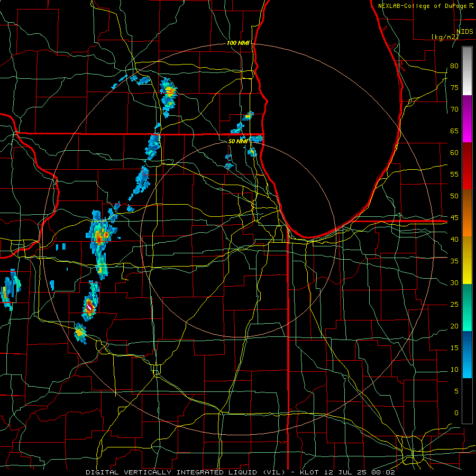The width and height of the screenshot is (476, 476).
Task: Select the 30 value on the scale
Action: (454, 282)
